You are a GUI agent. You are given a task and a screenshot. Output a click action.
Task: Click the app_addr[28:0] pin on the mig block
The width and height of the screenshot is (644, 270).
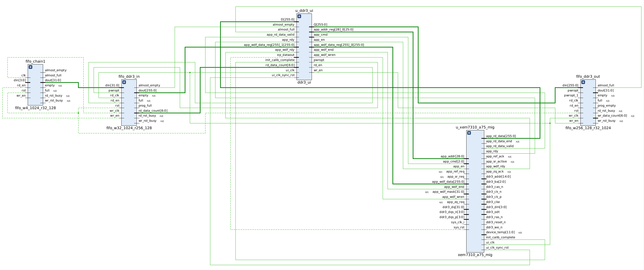click(452, 156)
